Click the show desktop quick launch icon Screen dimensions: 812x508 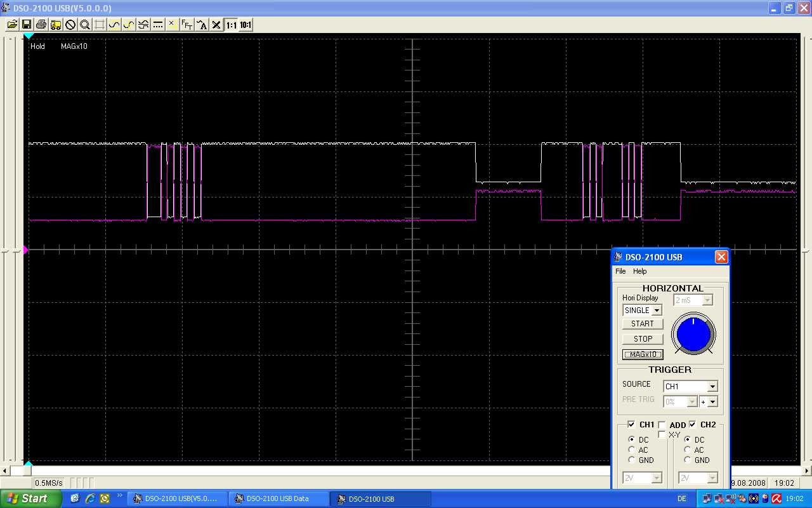[75, 498]
